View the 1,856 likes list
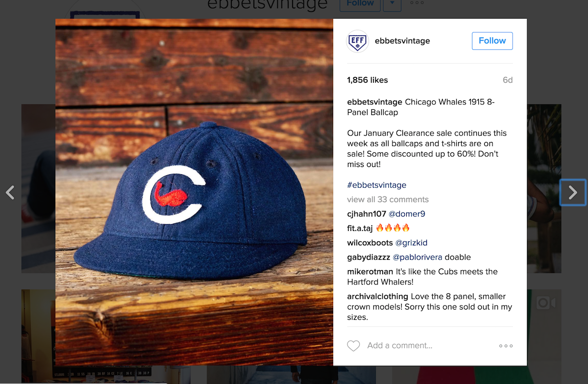 [x=367, y=80]
